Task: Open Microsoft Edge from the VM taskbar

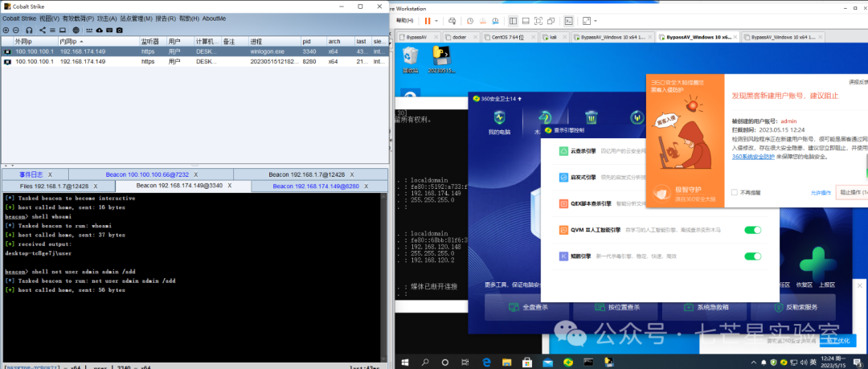Action: 486,363
